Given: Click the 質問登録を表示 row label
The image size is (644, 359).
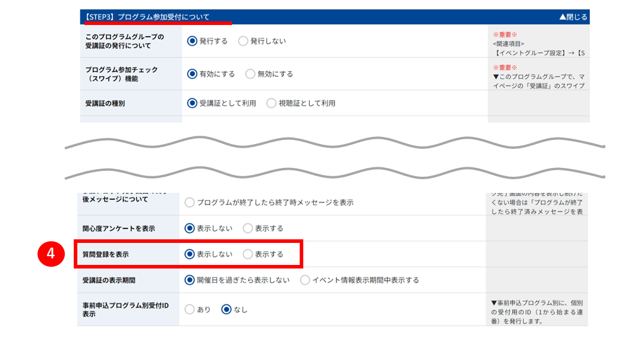Looking at the screenshot, I should [106, 255].
